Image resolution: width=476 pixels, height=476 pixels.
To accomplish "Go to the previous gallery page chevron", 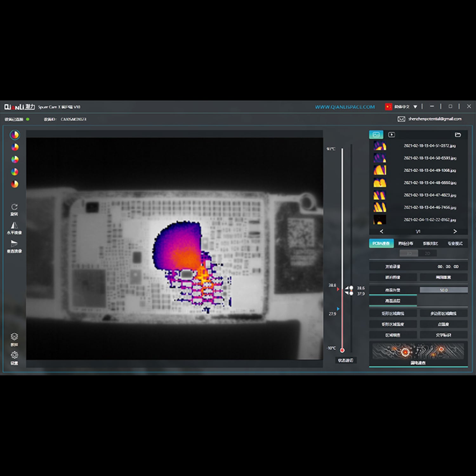I will coord(382,231).
